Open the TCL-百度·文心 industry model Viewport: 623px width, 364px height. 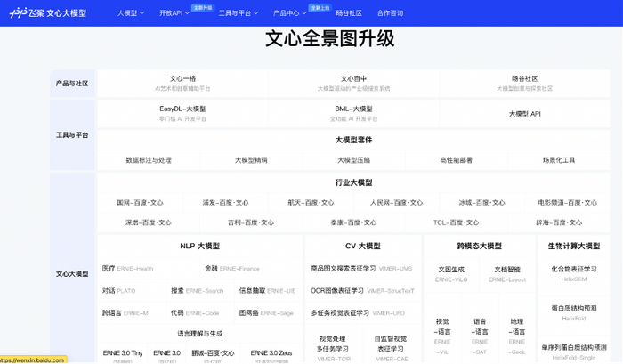[456, 222]
